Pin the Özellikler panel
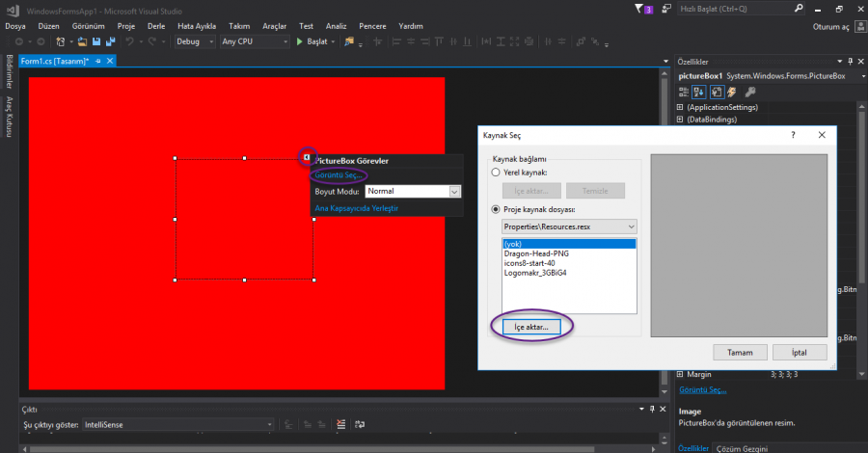 pyautogui.click(x=851, y=62)
